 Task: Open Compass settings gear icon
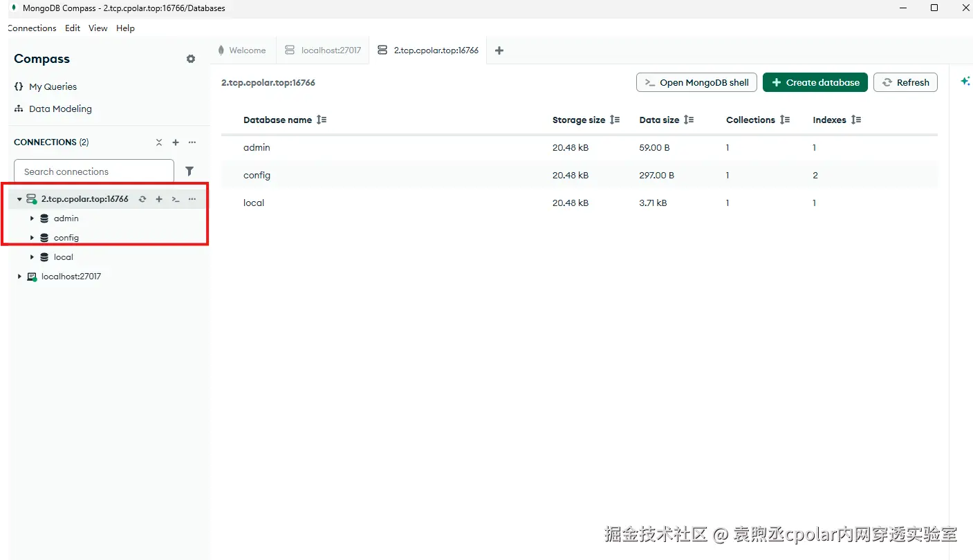[191, 59]
